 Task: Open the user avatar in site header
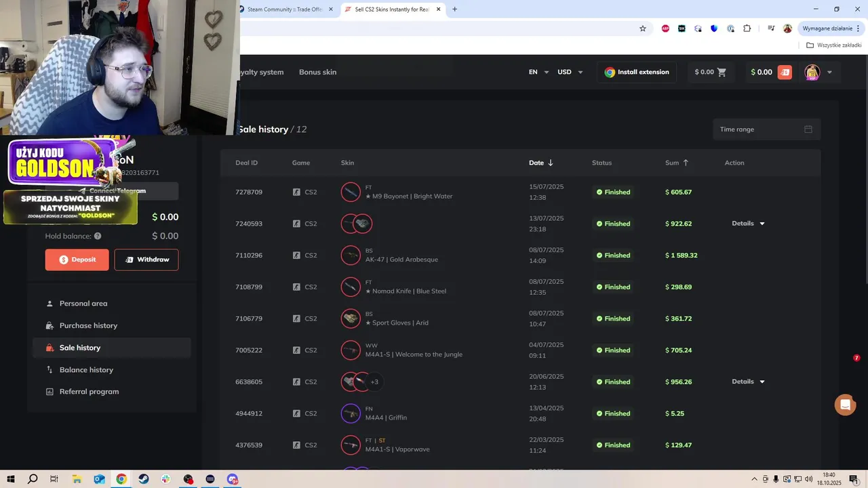pyautogui.click(x=812, y=72)
